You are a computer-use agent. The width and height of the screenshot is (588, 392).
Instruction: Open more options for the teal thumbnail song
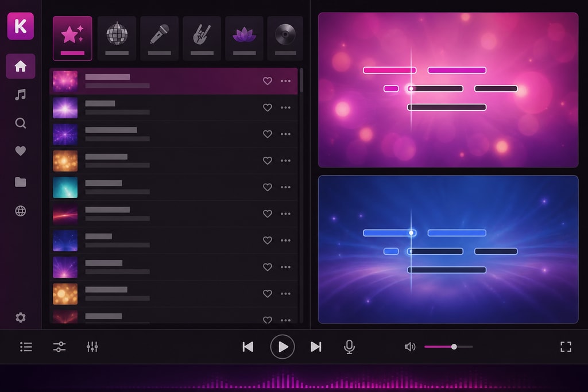285,187
